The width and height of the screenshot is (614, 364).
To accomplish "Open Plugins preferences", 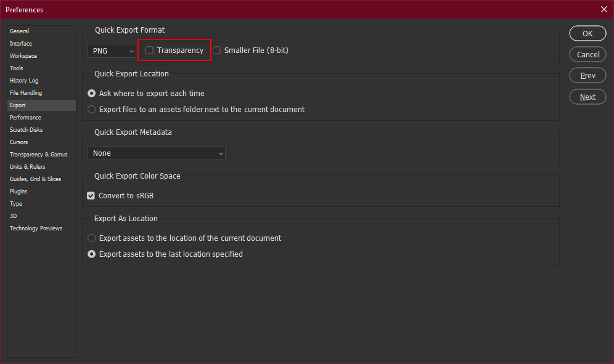I will pos(41,192).
